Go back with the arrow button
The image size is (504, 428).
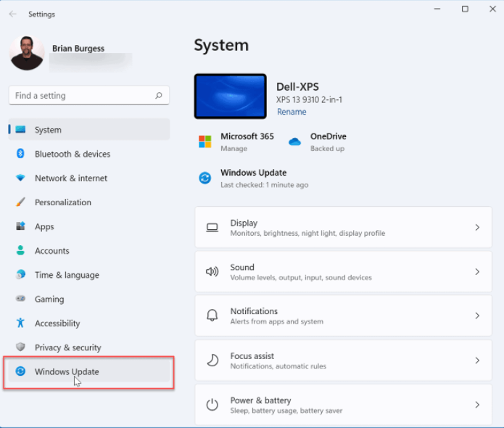(13, 14)
